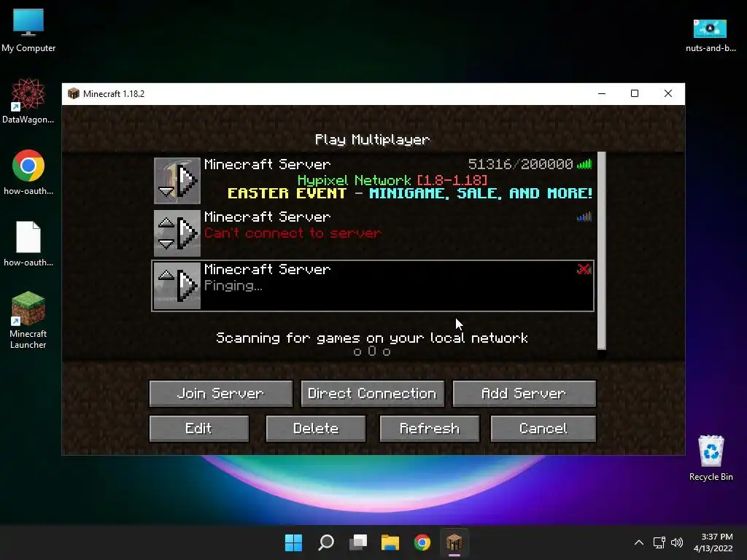Click the server list scrollbar

click(x=602, y=251)
